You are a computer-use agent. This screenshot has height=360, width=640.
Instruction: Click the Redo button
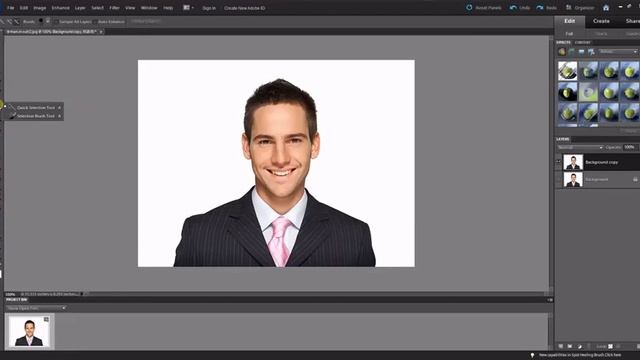(x=547, y=8)
